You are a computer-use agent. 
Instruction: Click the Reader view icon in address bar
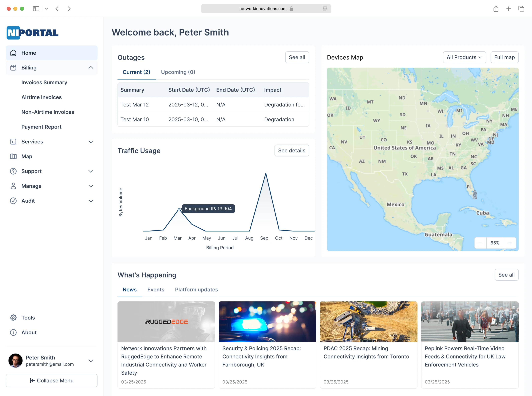tap(325, 9)
